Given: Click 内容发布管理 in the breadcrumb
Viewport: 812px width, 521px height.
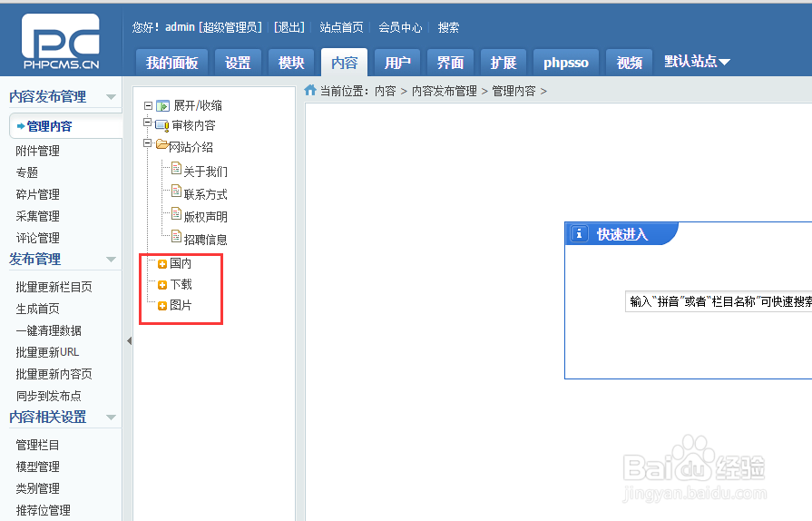Looking at the screenshot, I should (x=445, y=91).
